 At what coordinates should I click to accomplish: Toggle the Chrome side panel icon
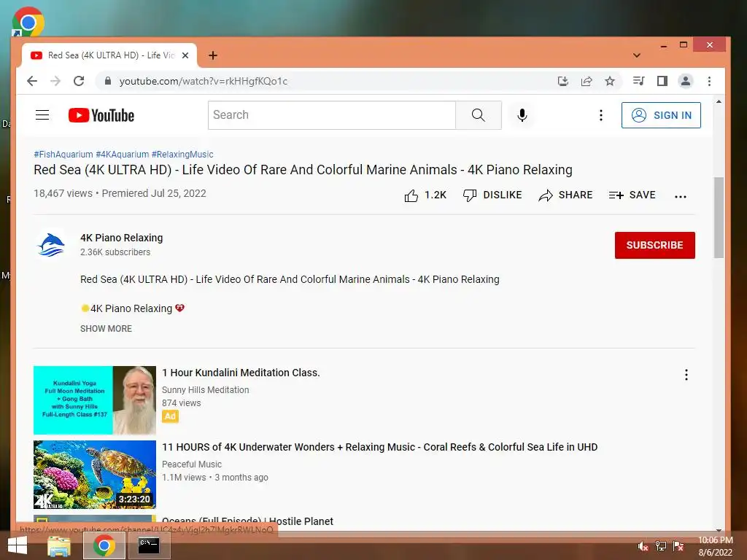pyautogui.click(x=662, y=81)
